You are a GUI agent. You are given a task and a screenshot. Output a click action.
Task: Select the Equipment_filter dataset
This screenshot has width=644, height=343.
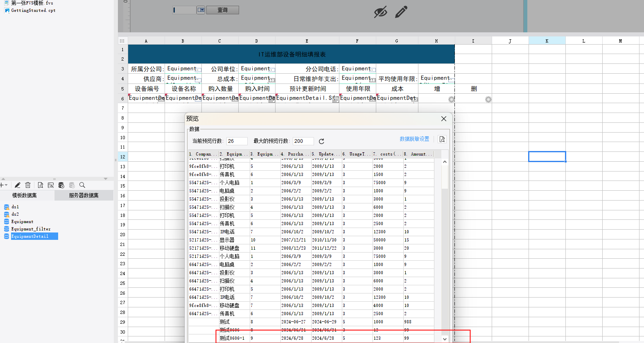pos(31,229)
